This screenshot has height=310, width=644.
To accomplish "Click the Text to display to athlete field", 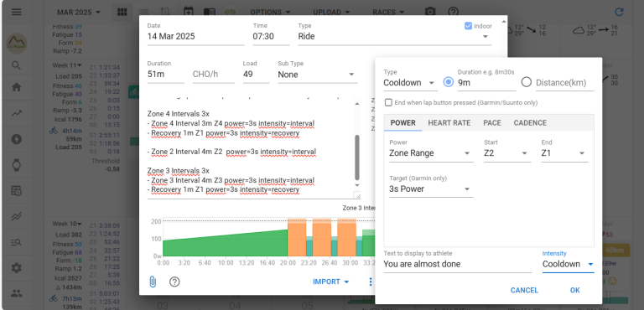I will pos(458,265).
